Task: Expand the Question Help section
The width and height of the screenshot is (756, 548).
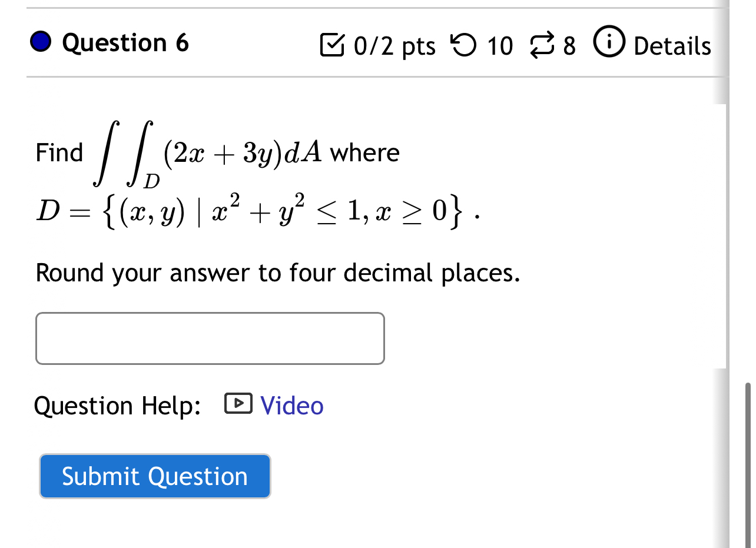Action: click(x=117, y=405)
